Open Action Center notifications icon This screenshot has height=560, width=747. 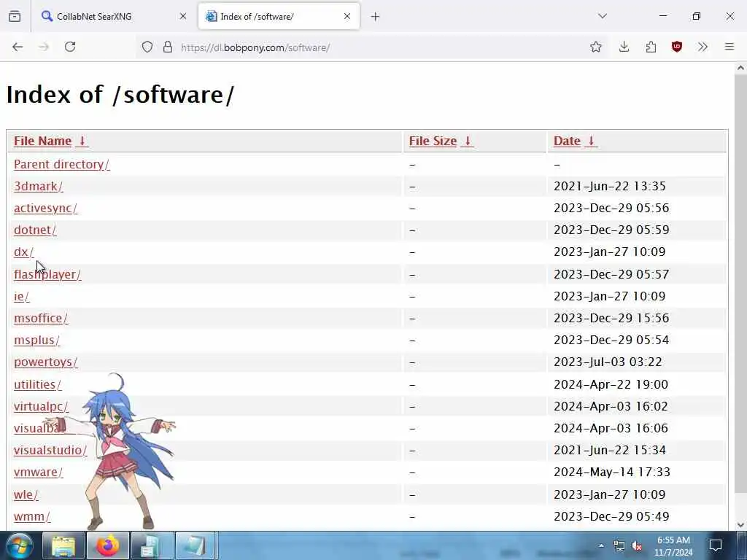(x=716, y=545)
